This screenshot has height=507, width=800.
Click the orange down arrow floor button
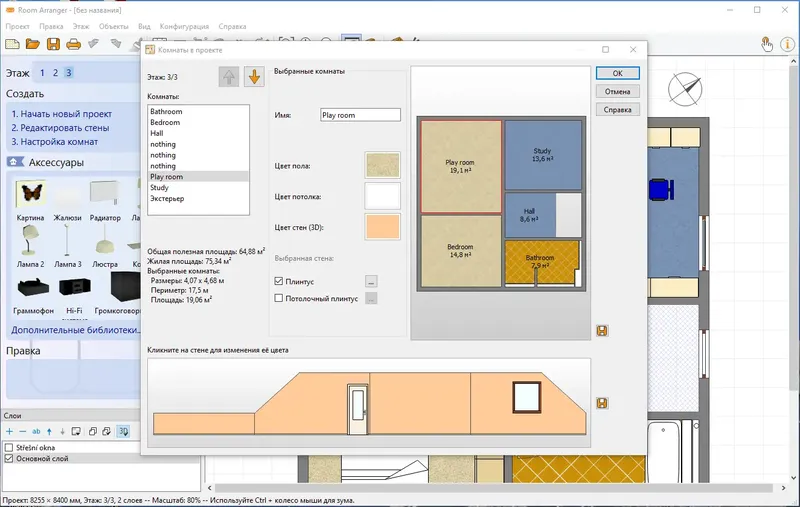click(x=254, y=77)
